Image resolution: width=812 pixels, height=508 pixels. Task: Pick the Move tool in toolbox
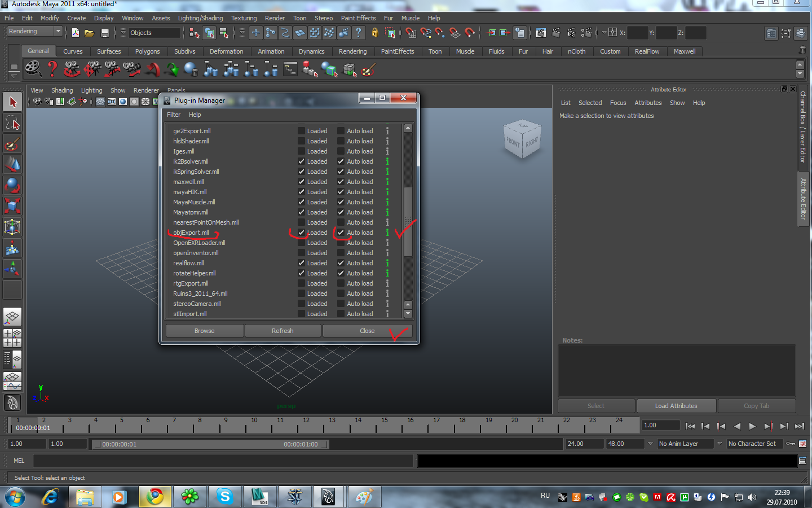tap(12, 164)
